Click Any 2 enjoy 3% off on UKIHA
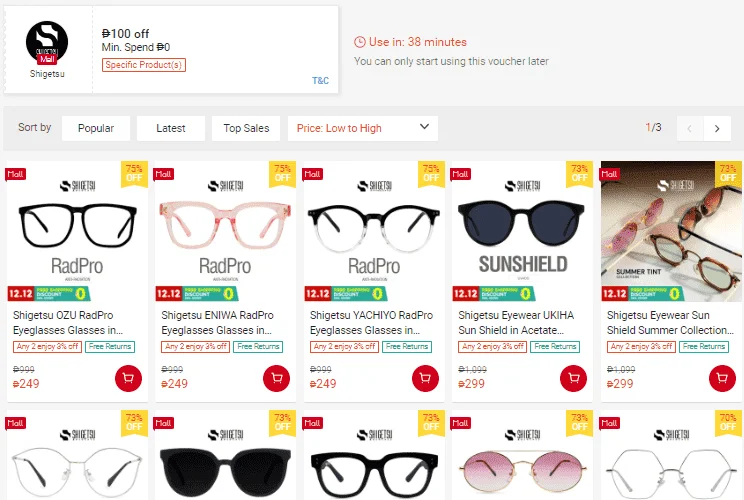This screenshot has width=744, height=500. (x=493, y=347)
